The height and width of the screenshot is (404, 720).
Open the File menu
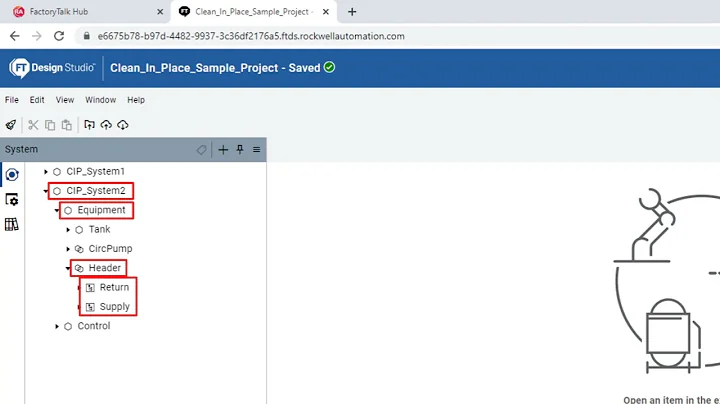click(x=12, y=100)
